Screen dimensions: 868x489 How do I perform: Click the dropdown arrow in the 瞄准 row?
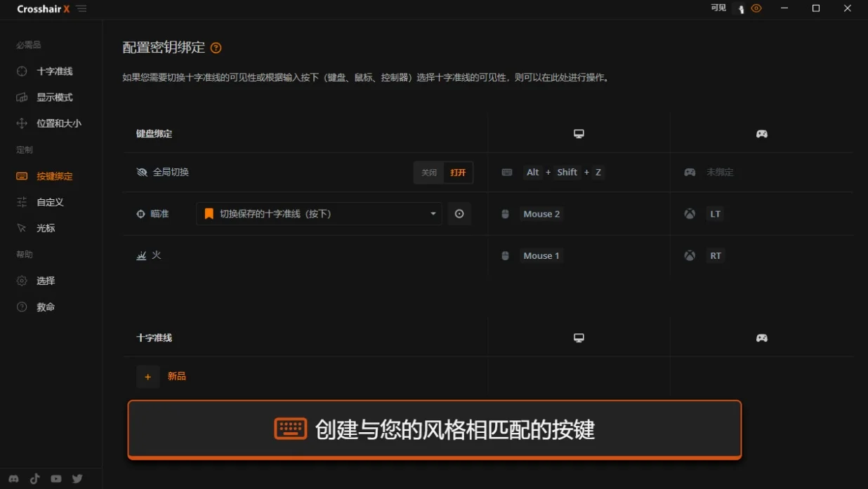point(433,214)
